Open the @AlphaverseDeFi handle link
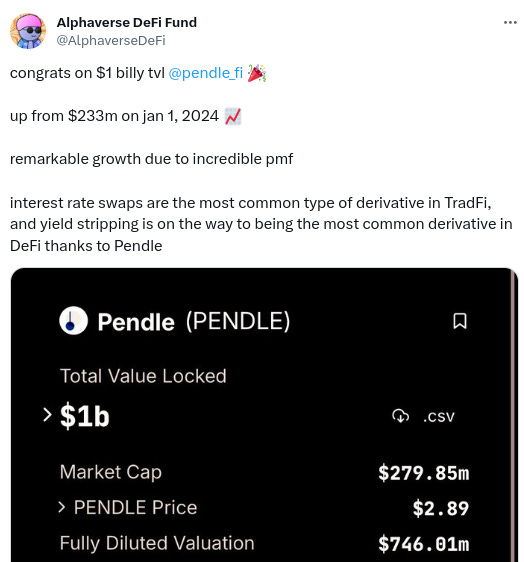This screenshot has width=524, height=562. pyautogui.click(x=111, y=41)
